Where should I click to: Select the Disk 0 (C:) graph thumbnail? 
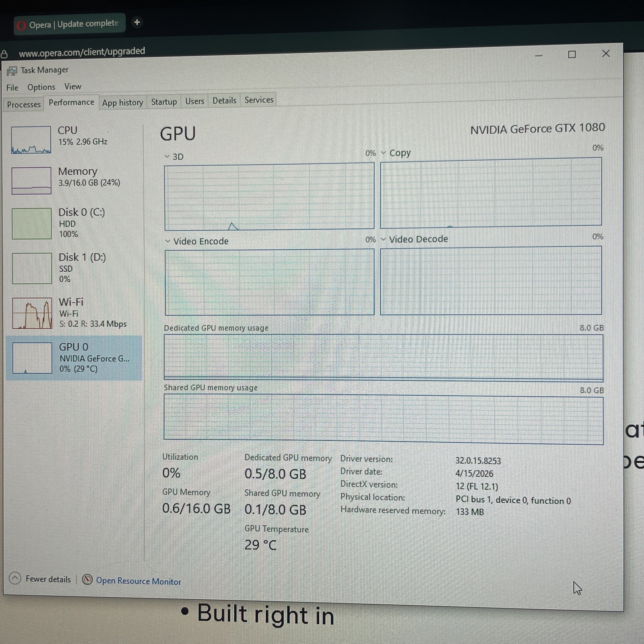pyautogui.click(x=32, y=223)
